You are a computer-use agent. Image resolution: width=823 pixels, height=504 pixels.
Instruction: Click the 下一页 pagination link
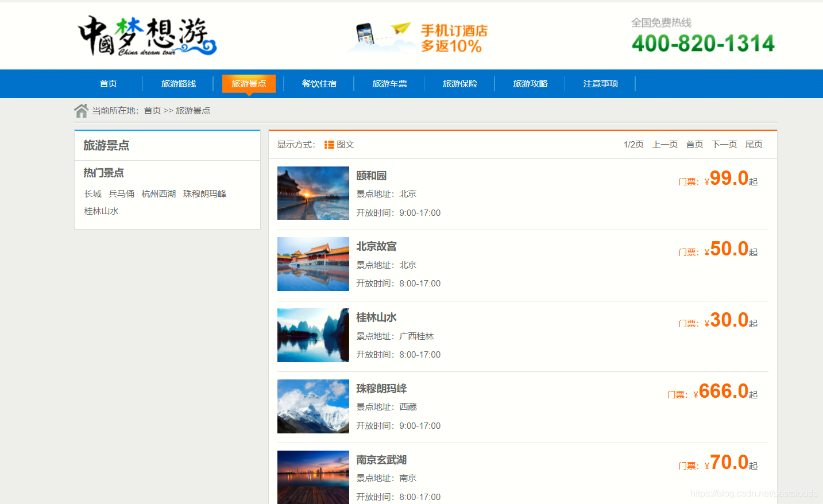point(724,144)
